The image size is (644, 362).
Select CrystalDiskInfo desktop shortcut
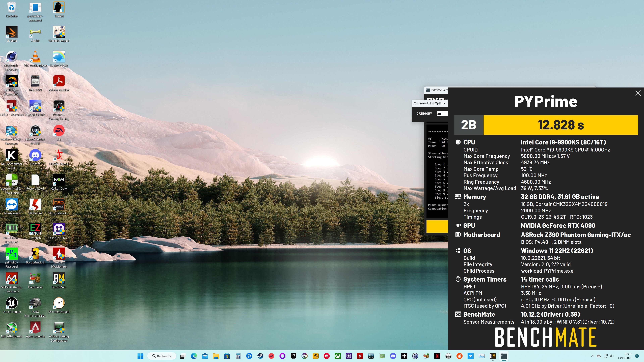coord(35,108)
